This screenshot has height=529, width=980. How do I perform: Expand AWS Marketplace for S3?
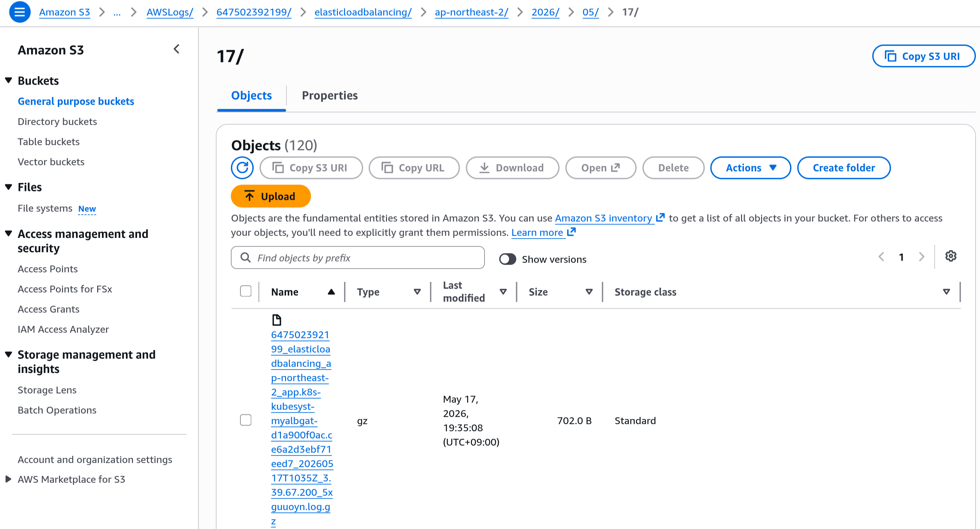click(9, 479)
